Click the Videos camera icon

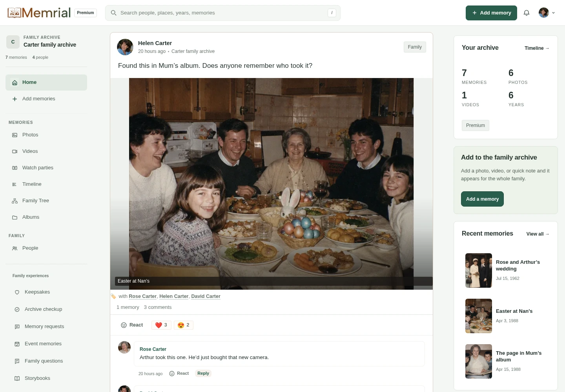(15, 151)
